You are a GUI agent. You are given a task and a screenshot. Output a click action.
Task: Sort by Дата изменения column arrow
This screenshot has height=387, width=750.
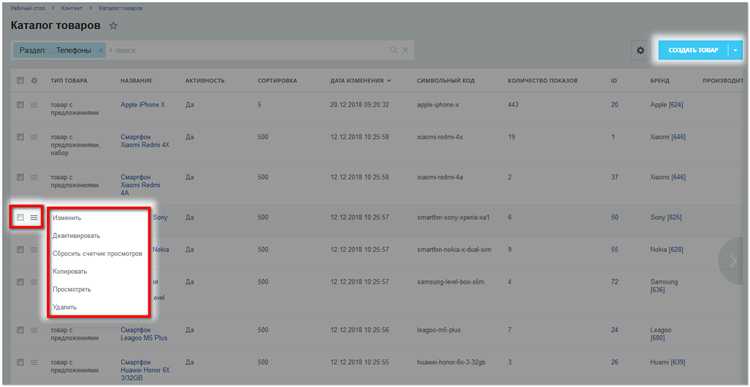point(389,81)
